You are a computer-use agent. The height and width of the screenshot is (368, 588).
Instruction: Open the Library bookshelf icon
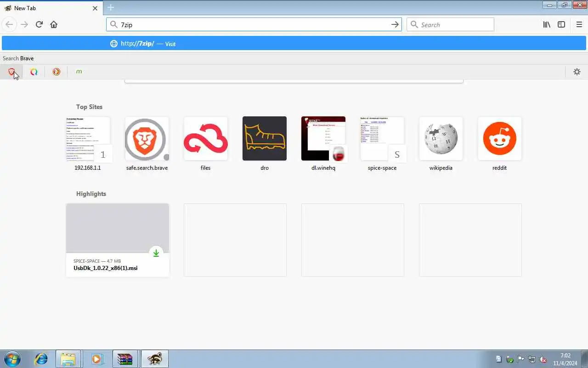(x=547, y=24)
